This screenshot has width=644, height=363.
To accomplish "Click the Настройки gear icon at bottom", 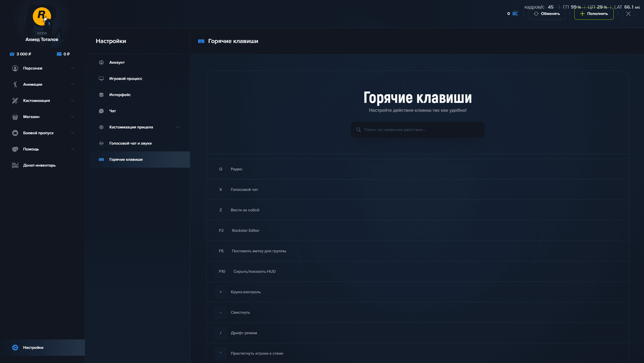I will tap(15, 348).
